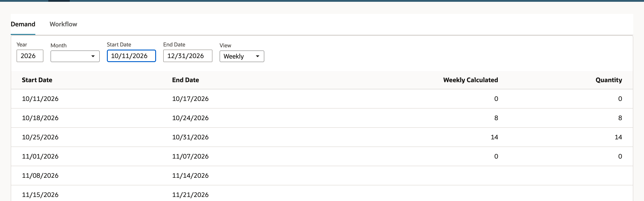Image resolution: width=644 pixels, height=201 pixels.
Task: Click Quantity value 8 in 10/18/2026 row
Action: point(620,118)
